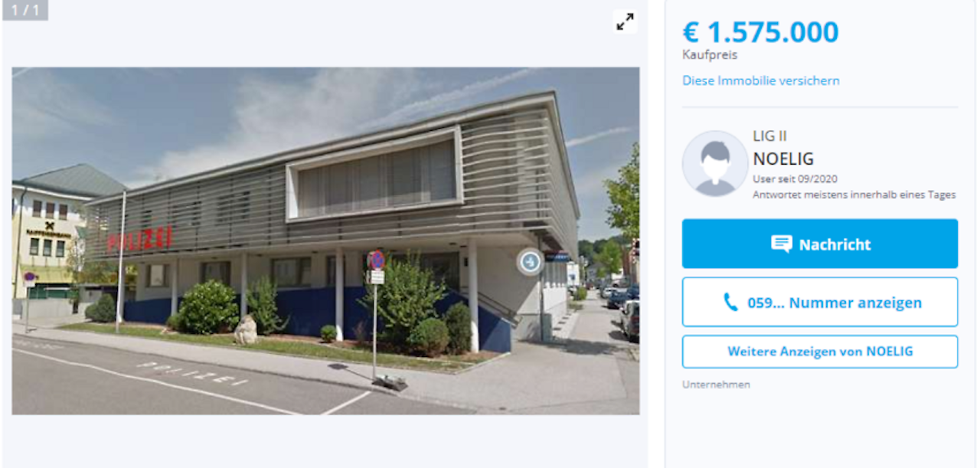This screenshot has height=468, width=980.
Task: Click the Antwortet meistens response-time text
Action: (854, 195)
